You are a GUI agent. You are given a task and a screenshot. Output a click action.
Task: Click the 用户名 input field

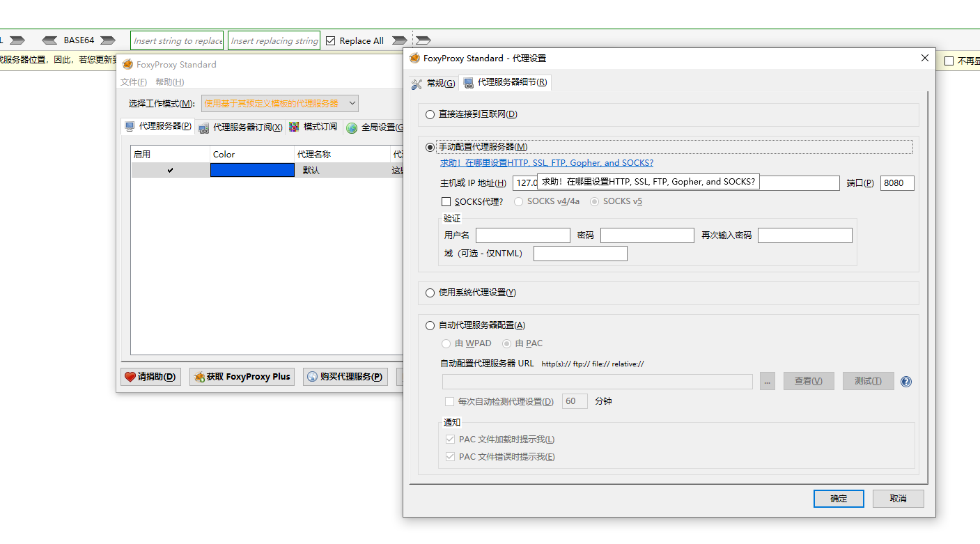pos(523,235)
